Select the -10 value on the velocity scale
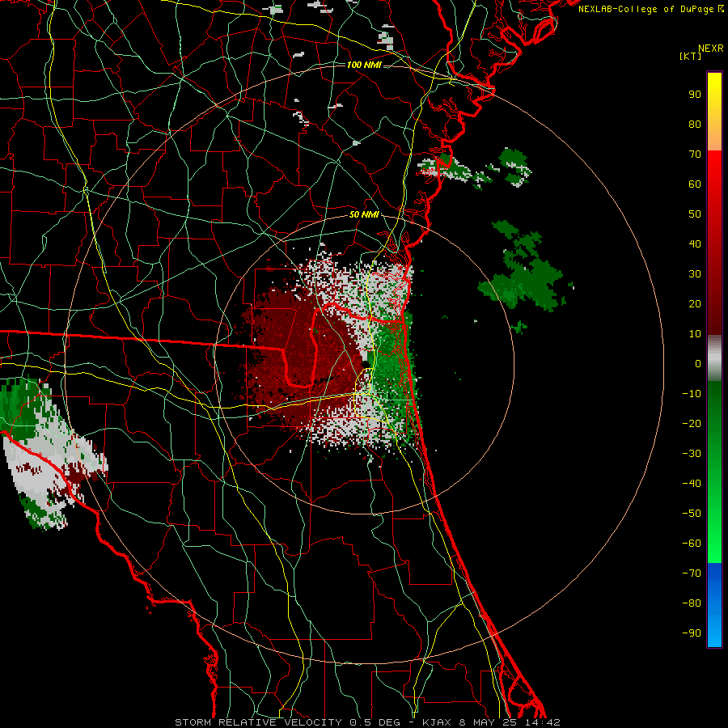 (692, 394)
